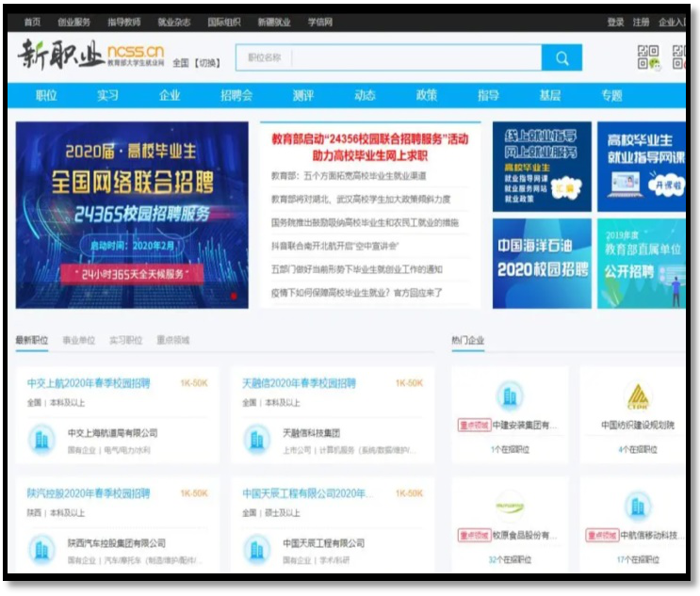Open news about 湖北、武汉高校学生政策倾斜

tap(361, 199)
